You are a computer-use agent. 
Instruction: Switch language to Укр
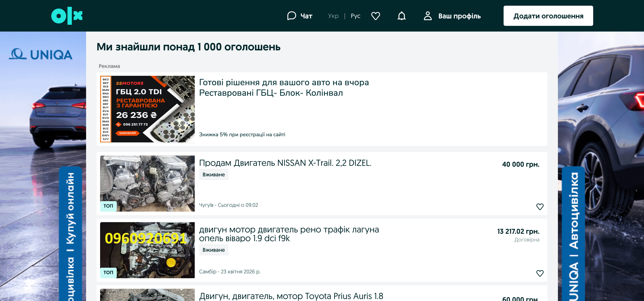[x=333, y=16]
